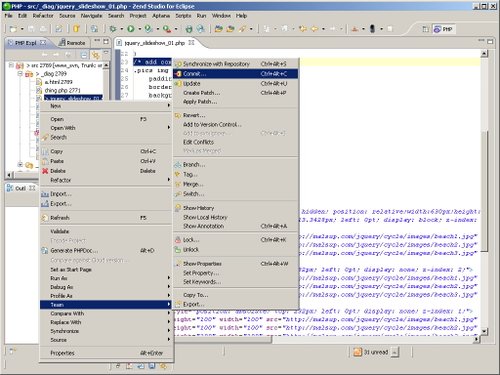Viewport: 500px width, 375px height.
Task: Click the External Tools run icon
Action: [167, 29]
